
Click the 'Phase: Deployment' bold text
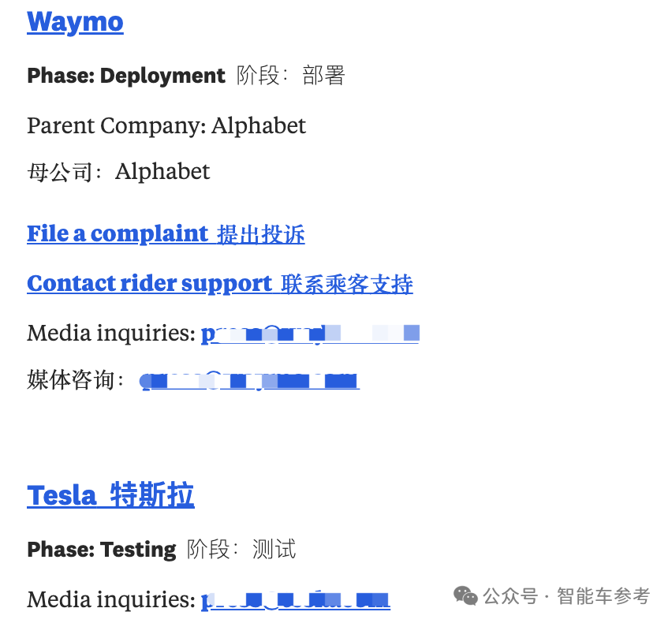[x=126, y=76]
